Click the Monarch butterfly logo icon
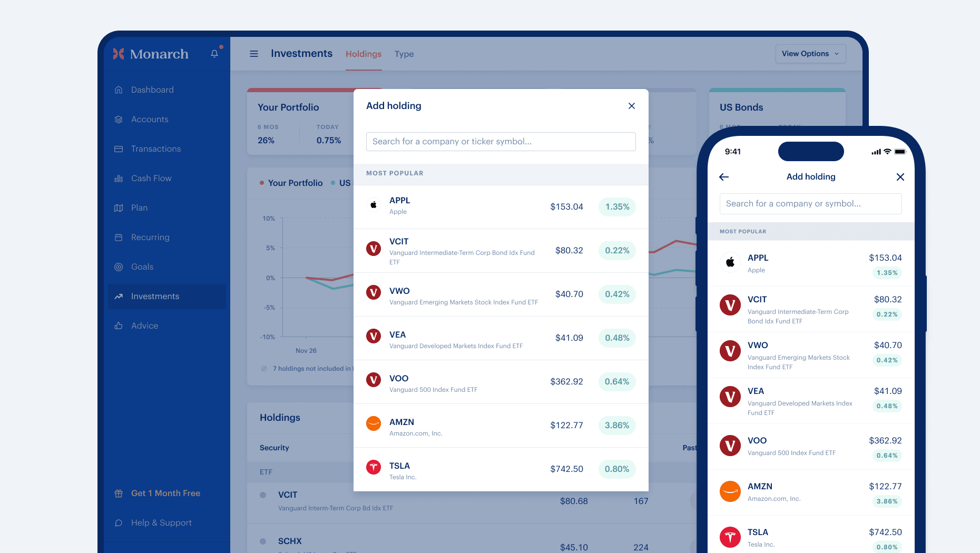The height and width of the screenshot is (553, 980). click(119, 54)
